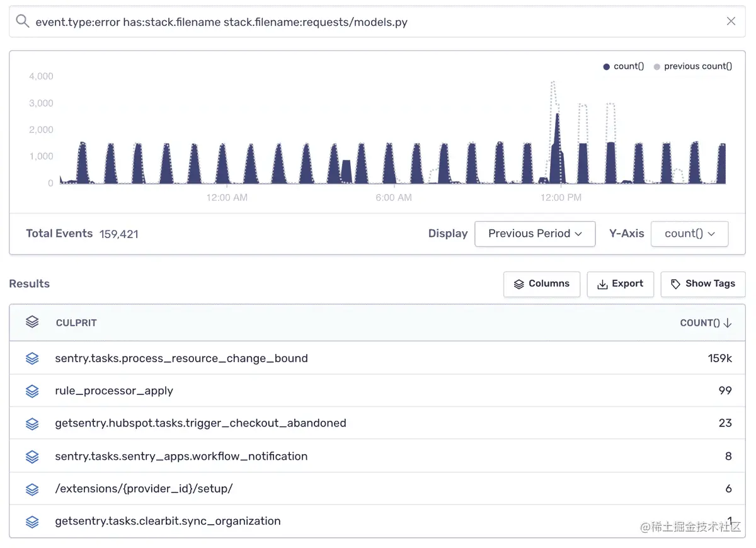Click the Columns button
The image size is (756, 548).
coord(542,284)
